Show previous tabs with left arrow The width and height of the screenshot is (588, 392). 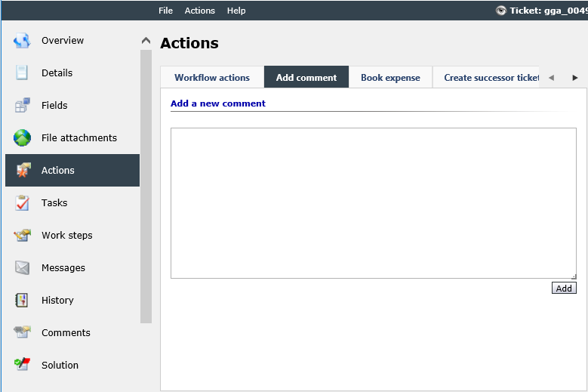pos(551,78)
